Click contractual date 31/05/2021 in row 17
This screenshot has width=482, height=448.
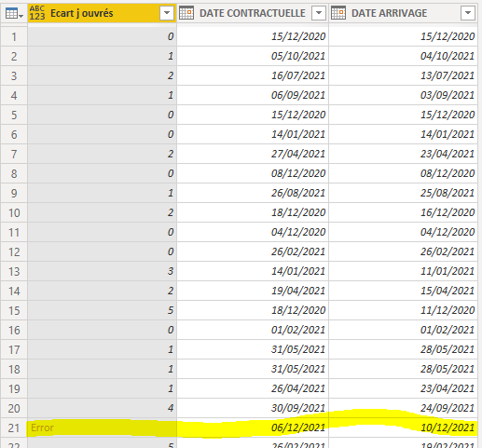coord(253,349)
